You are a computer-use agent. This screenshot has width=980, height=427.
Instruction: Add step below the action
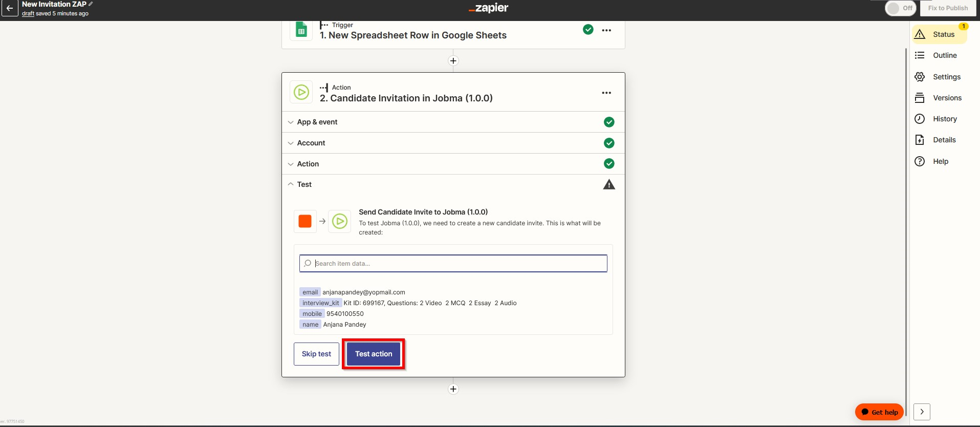(453, 389)
